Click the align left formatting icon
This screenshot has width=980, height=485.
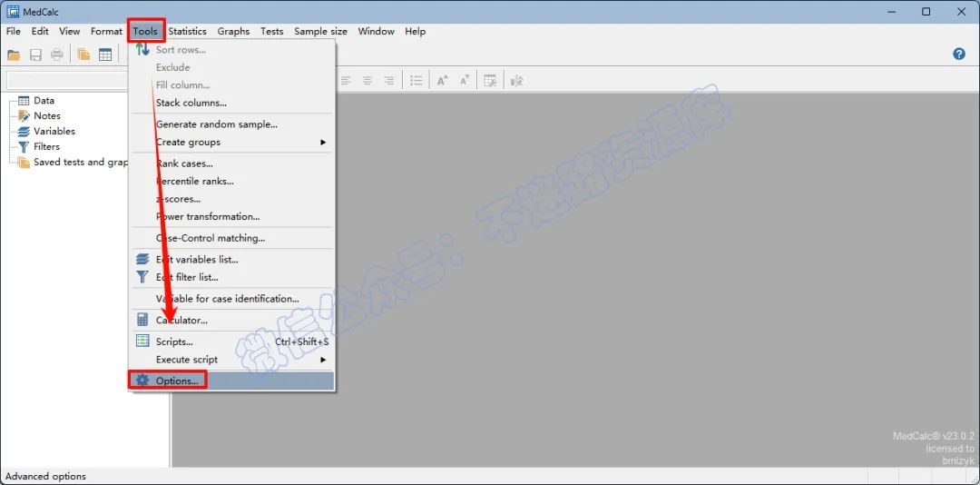[346, 81]
